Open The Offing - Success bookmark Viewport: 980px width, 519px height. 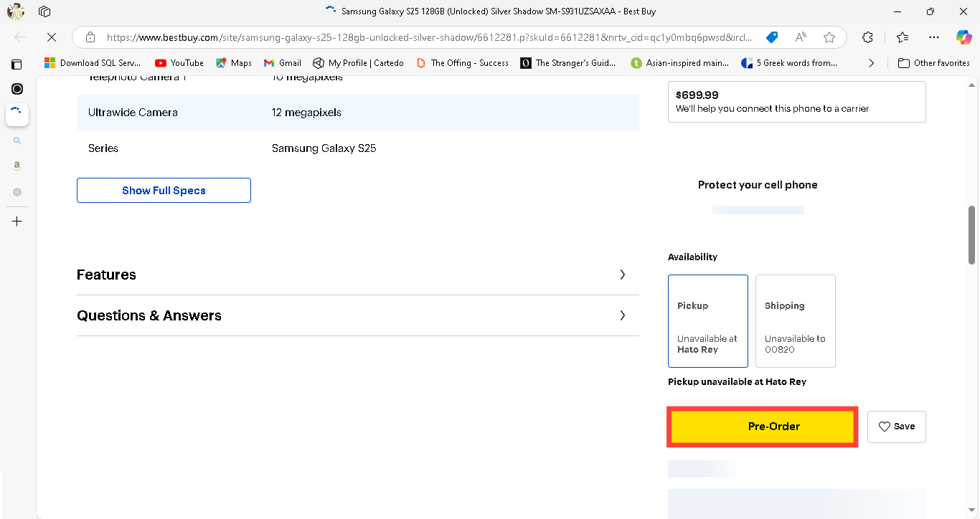pyautogui.click(x=462, y=63)
